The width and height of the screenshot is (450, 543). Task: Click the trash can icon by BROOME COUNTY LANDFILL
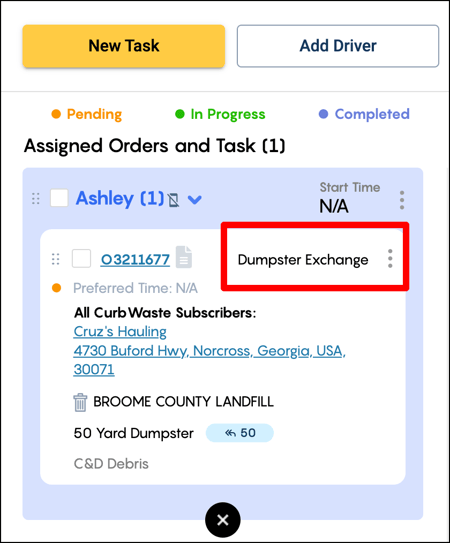pyautogui.click(x=80, y=402)
